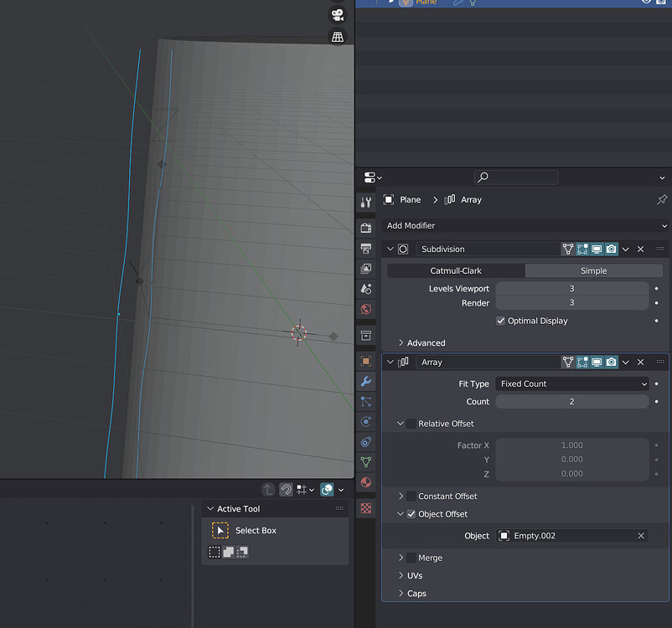Toggle Array modifier viewport display
The width and height of the screenshot is (672, 628).
click(x=597, y=362)
